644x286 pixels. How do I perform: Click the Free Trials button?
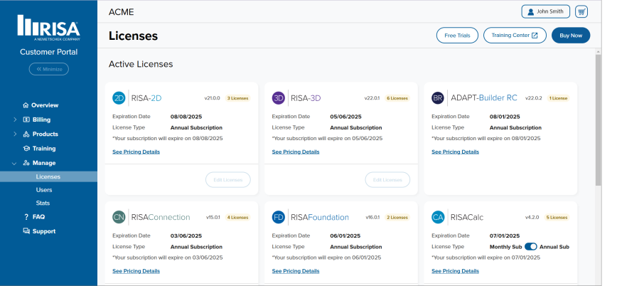tap(457, 36)
